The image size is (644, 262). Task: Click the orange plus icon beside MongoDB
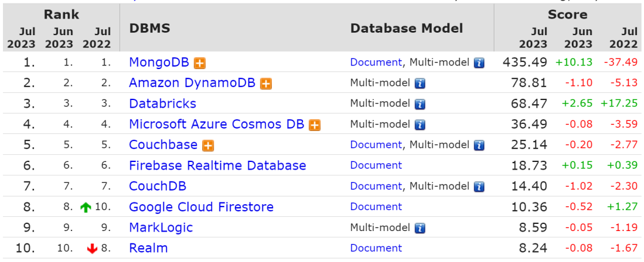(x=200, y=63)
